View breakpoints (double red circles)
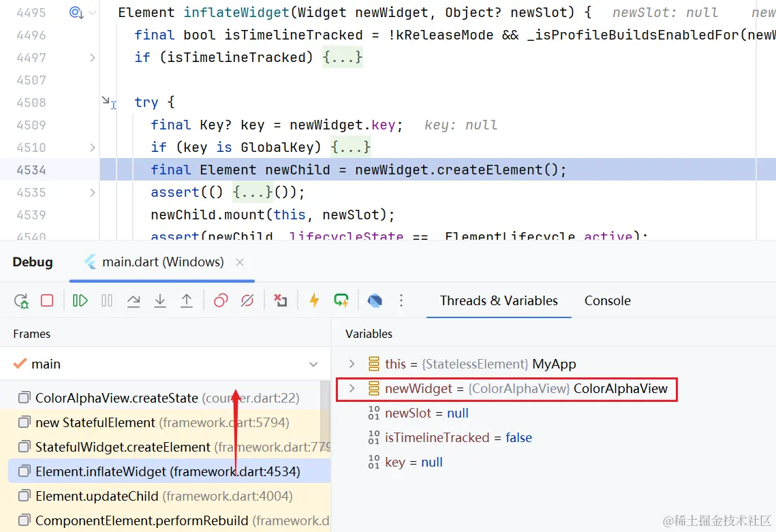 [221, 300]
